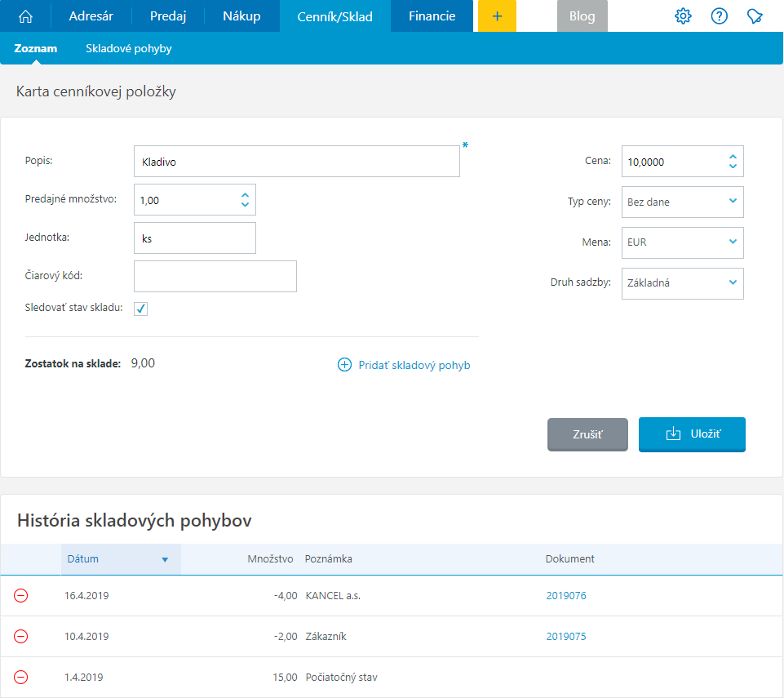Delete the 16.4.2019 stock movement row
Viewport: 784px width, 698px height.
pyautogui.click(x=21, y=596)
